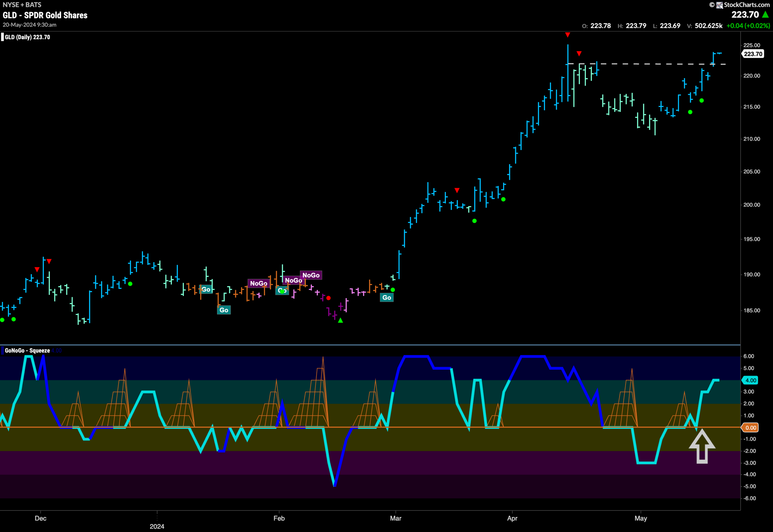Click the +0.04 (+0.02%) change value
This screenshot has height=532, width=773.
click(748, 26)
